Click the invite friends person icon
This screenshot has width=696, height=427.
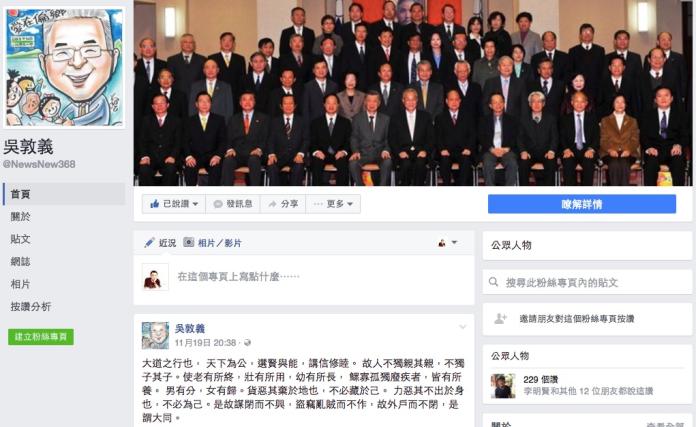500,318
